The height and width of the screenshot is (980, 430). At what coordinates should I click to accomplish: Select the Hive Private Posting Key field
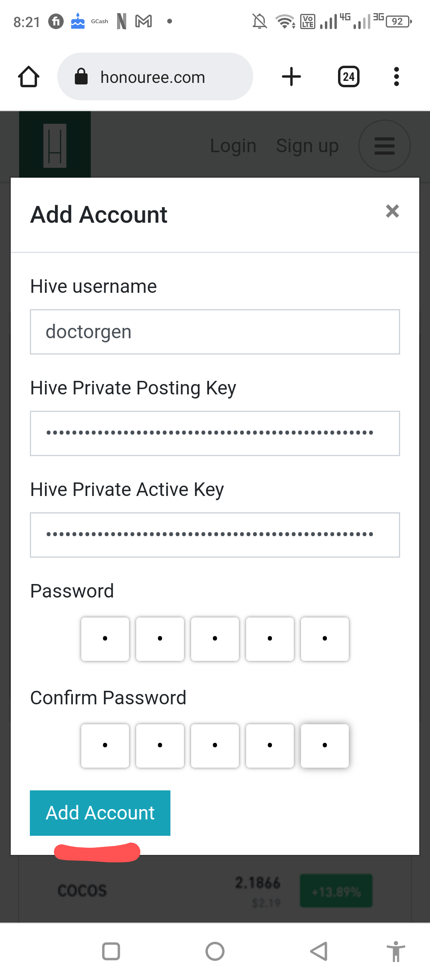pos(215,433)
